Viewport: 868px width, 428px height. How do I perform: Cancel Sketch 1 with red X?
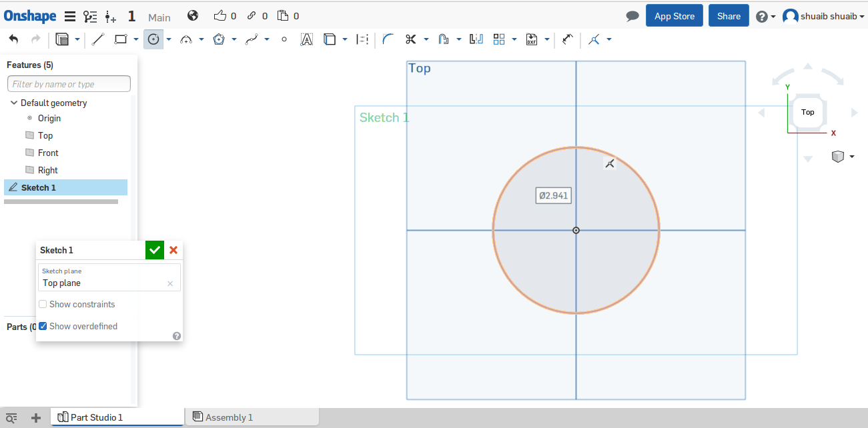173,250
